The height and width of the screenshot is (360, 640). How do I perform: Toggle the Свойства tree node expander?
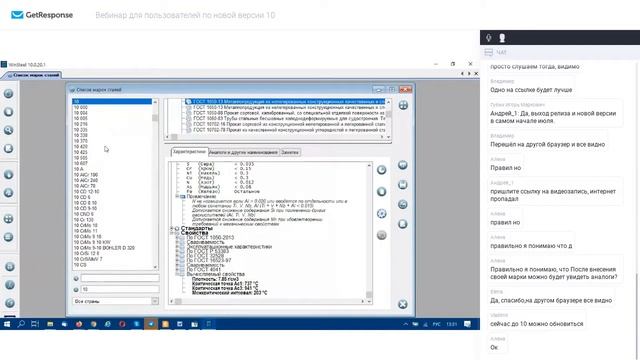[x=172, y=233]
